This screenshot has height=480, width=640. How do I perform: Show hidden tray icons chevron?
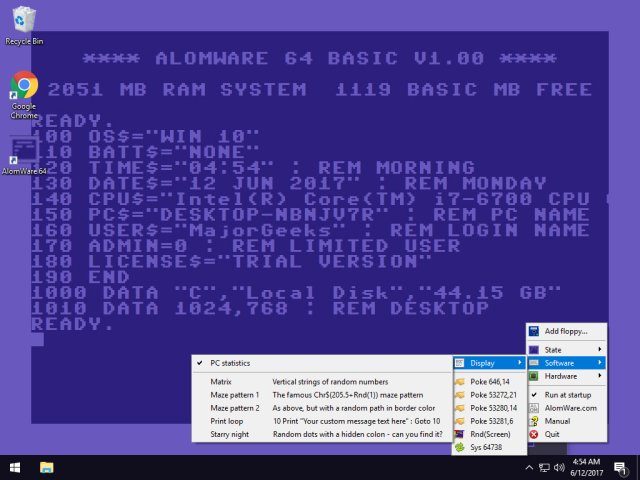[x=529, y=468]
